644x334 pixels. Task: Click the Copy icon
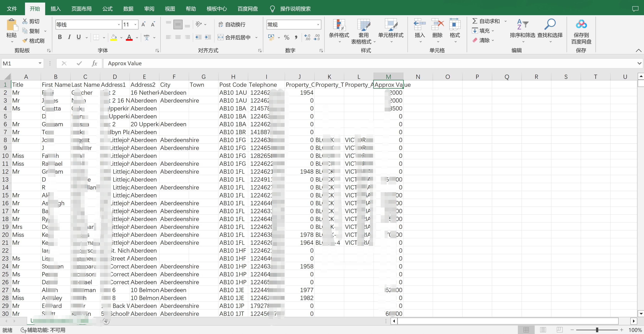[x=25, y=31]
